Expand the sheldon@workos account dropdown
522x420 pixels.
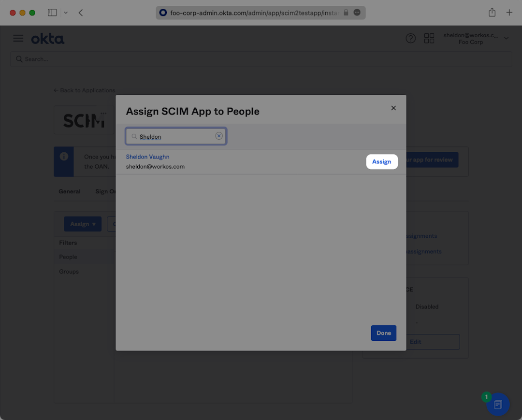tap(506, 39)
